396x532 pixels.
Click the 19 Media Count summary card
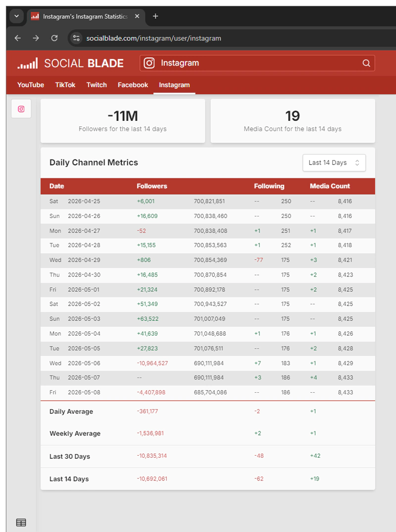click(293, 121)
